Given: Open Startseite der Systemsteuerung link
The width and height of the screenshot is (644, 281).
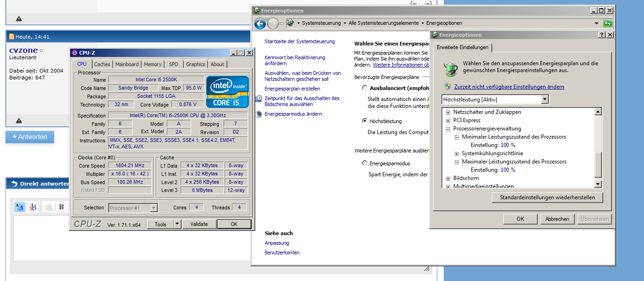Looking at the screenshot, I should click(300, 41).
